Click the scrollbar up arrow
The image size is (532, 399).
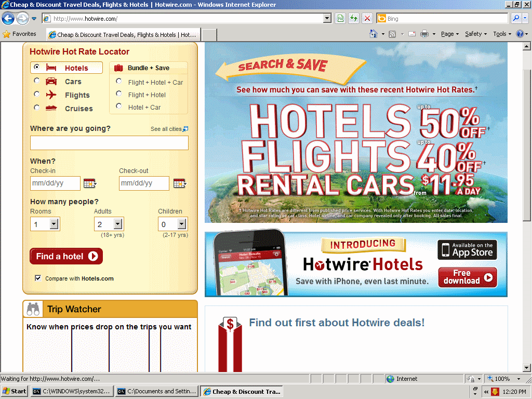(527, 46)
